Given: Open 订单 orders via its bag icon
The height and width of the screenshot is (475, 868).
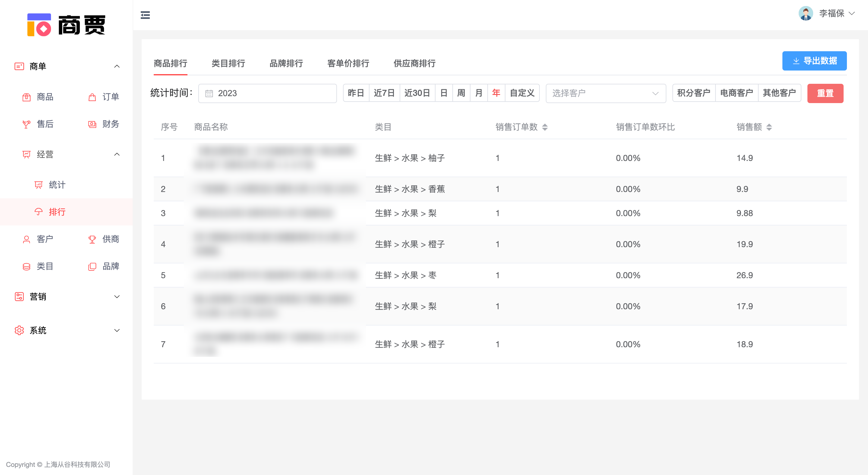Looking at the screenshot, I should coord(92,97).
